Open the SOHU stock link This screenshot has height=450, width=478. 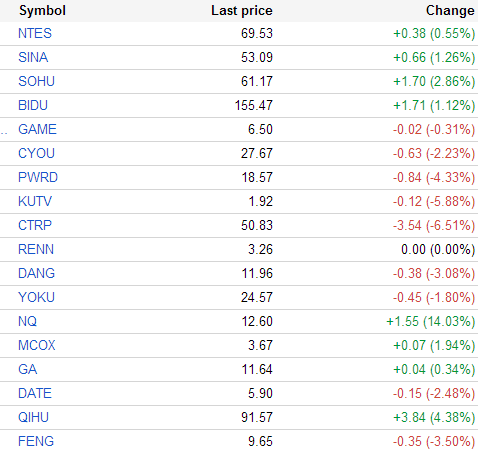[x=36, y=81]
